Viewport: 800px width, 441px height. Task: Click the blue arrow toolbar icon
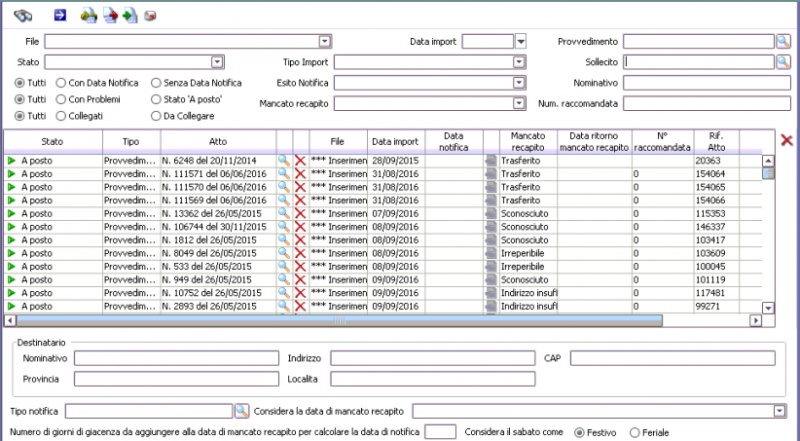[x=59, y=15]
